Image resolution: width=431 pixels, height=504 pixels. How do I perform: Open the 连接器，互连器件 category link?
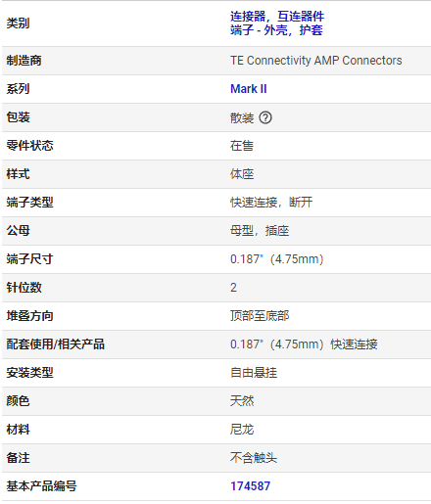pyautogui.click(x=277, y=16)
